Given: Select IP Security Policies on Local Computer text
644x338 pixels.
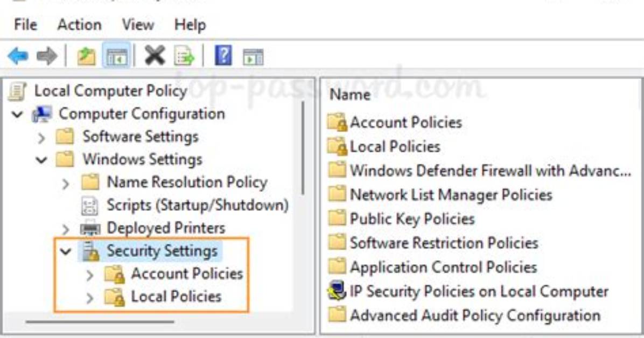Looking at the screenshot, I should coord(479,291).
